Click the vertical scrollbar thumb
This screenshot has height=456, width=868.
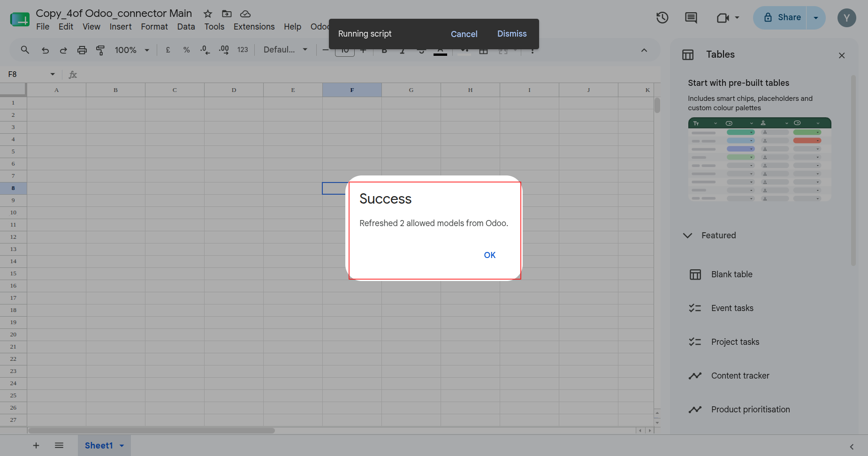tap(657, 105)
